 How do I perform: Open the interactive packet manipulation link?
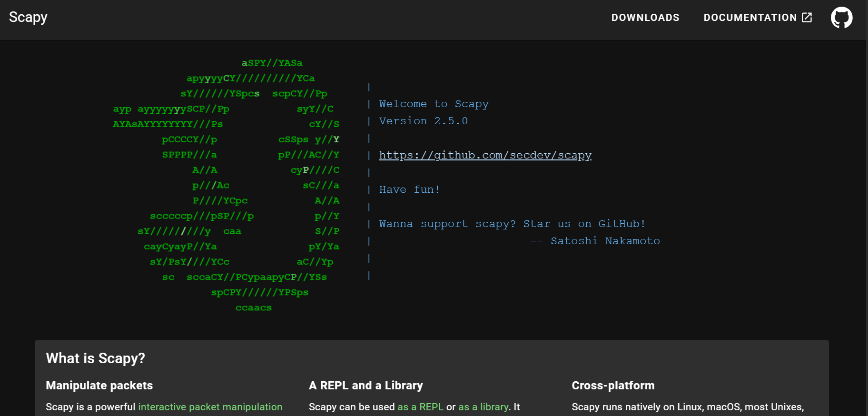[210, 407]
